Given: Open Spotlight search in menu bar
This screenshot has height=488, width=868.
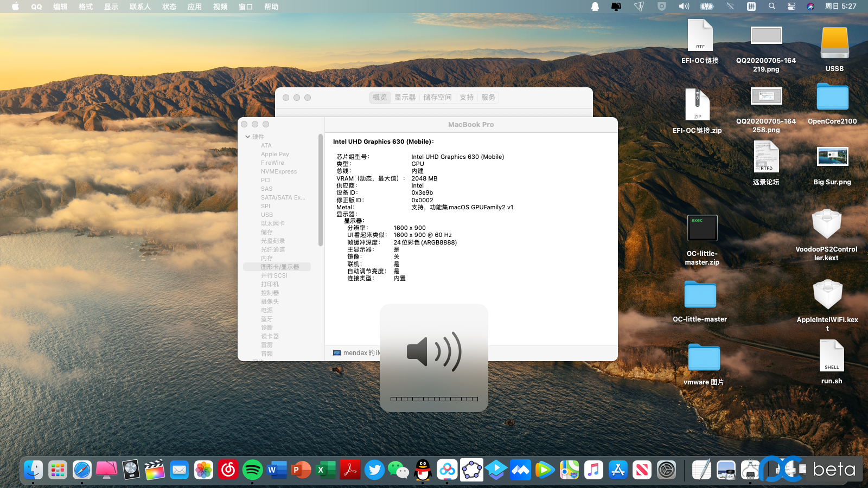Looking at the screenshot, I should pos(771,7).
